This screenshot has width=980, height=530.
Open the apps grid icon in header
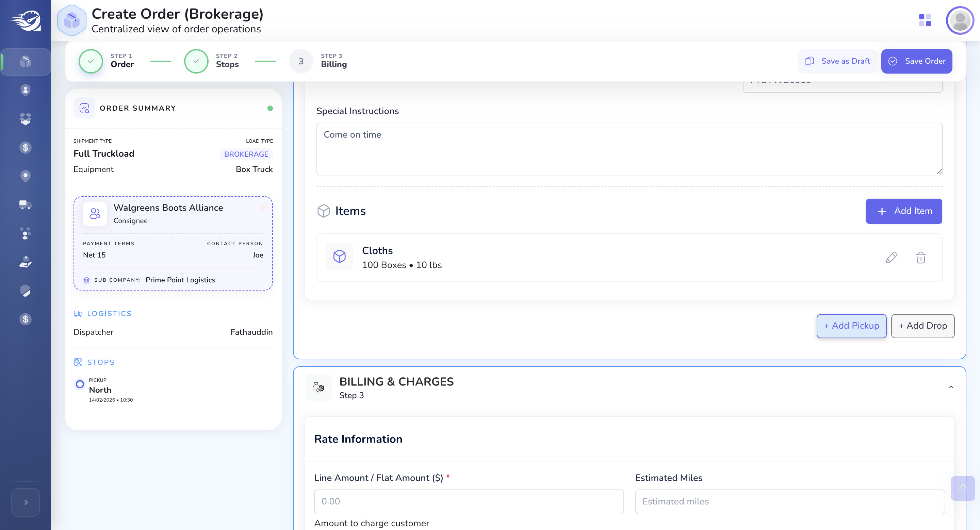click(x=925, y=20)
